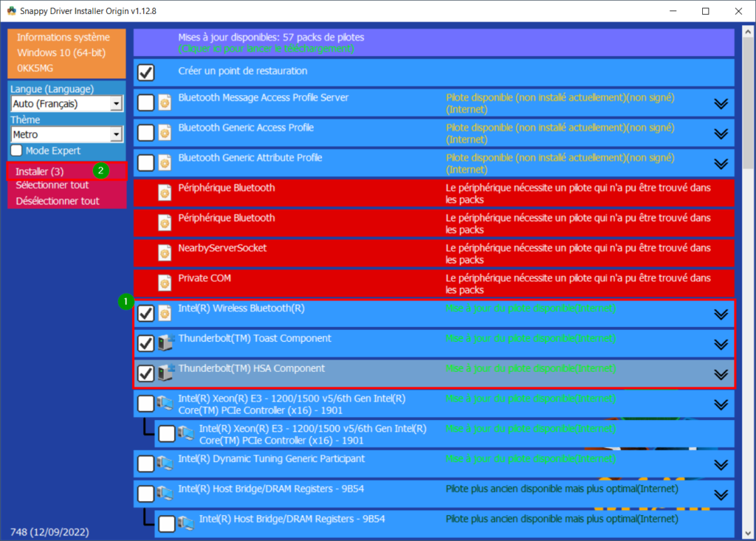The width and height of the screenshot is (756, 541).
Task: Click the Thunderbolt Toast Component icon
Action: (166, 342)
